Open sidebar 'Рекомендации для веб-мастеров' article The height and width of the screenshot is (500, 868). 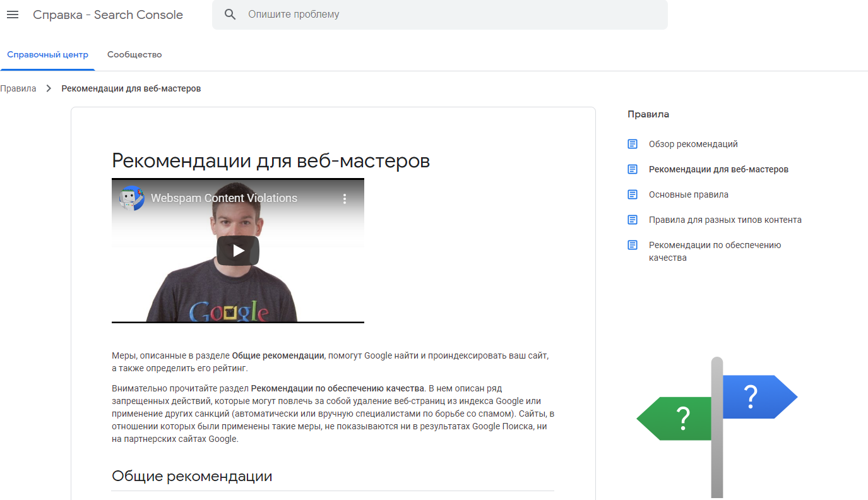click(718, 169)
